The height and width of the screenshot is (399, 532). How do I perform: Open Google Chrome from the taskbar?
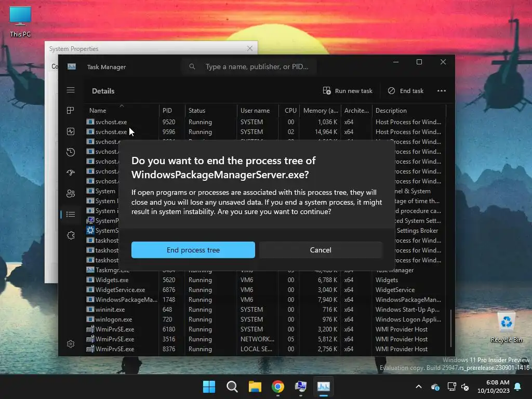pyautogui.click(x=278, y=387)
